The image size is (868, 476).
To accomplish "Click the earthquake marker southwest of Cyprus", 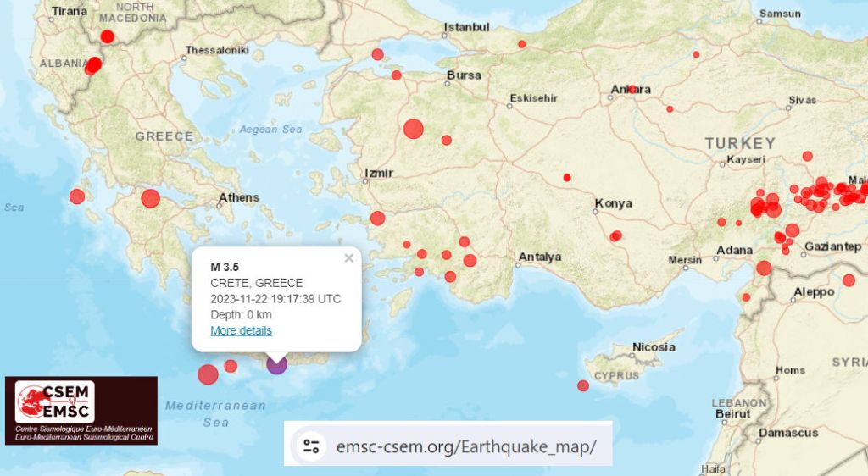I will point(583,385).
